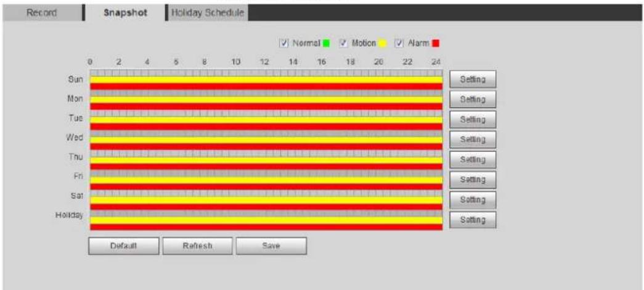This screenshot has width=644, height=290.
Task: Click the Sun day label
Action: (76, 78)
